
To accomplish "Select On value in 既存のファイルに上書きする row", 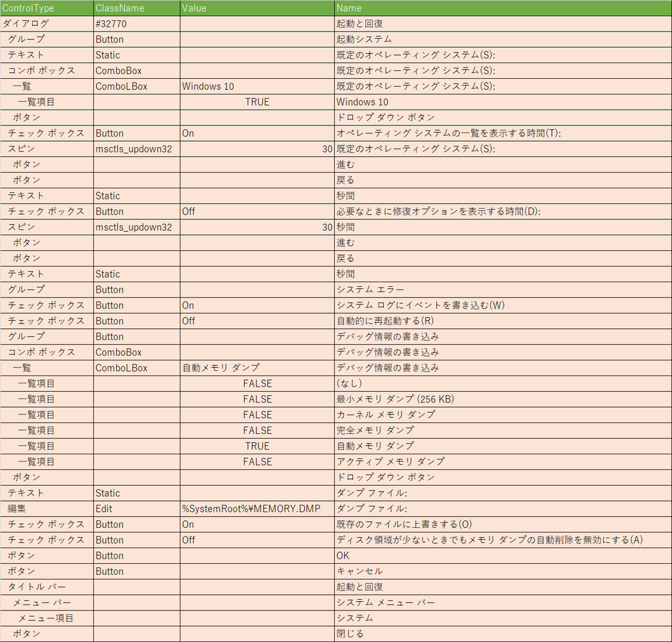I will [257, 524].
